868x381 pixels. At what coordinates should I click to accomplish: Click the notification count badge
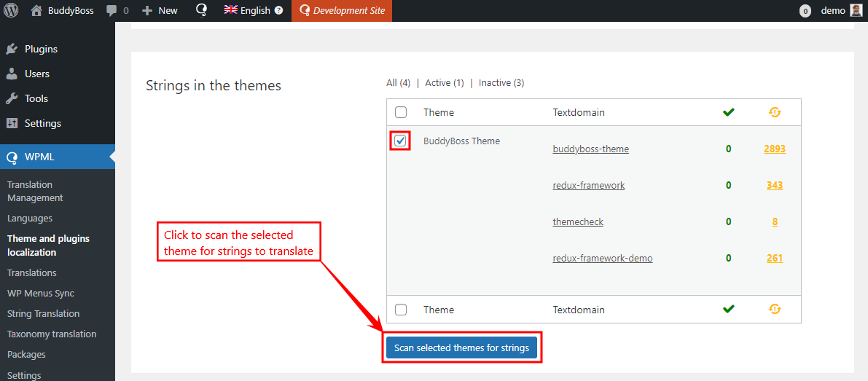click(805, 11)
